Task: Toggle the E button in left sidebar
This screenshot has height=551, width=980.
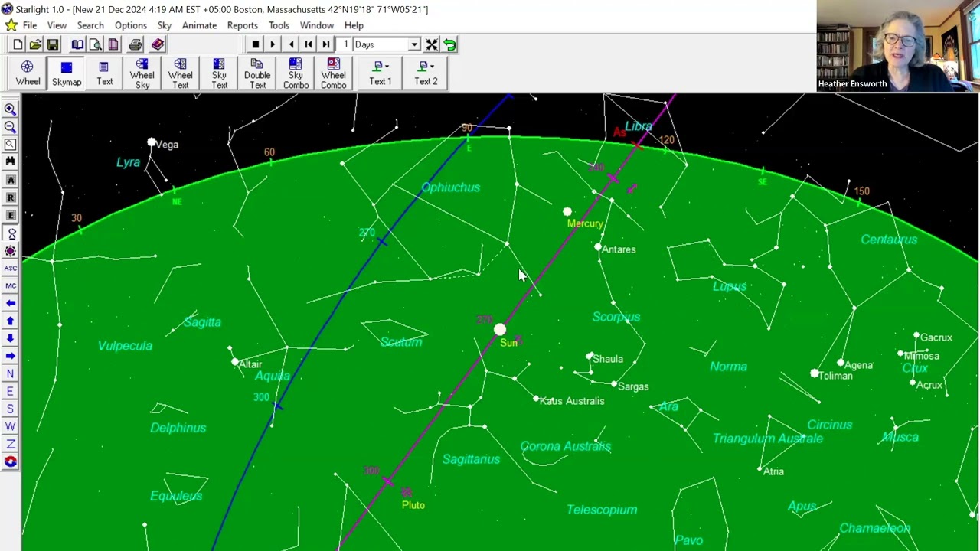Action: click(x=10, y=215)
